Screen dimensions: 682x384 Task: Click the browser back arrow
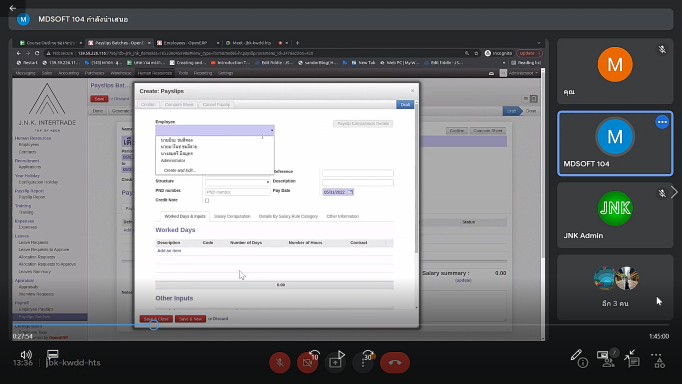[19, 53]
